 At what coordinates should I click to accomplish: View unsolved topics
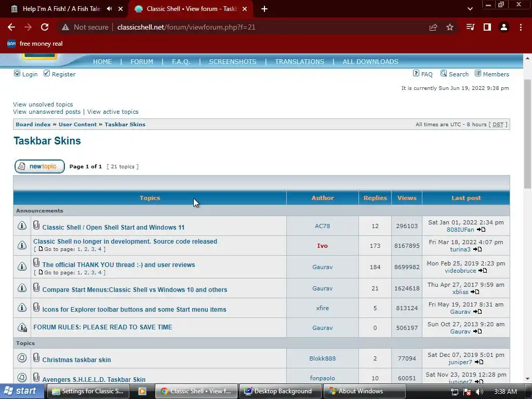pyautogui.click(x=43, y=104)
